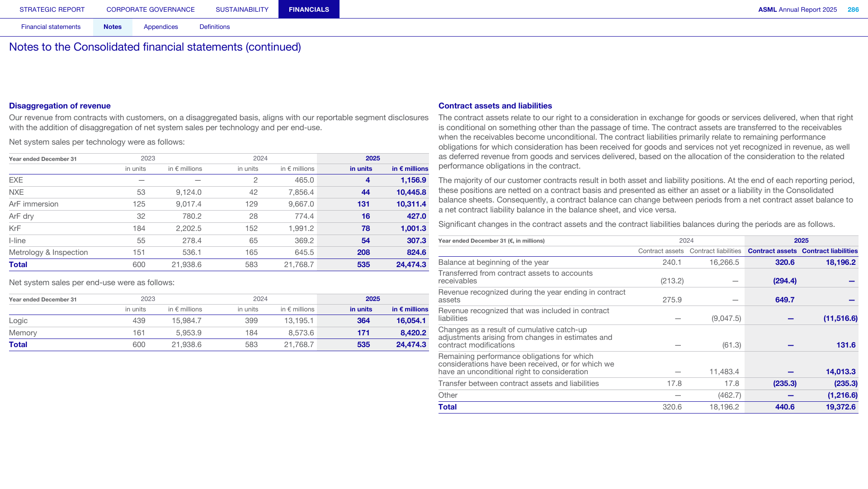Click EXE 2025 value 1,156.9
The height and width of the screenshot is (489, 868).
(x=413, y=180)
